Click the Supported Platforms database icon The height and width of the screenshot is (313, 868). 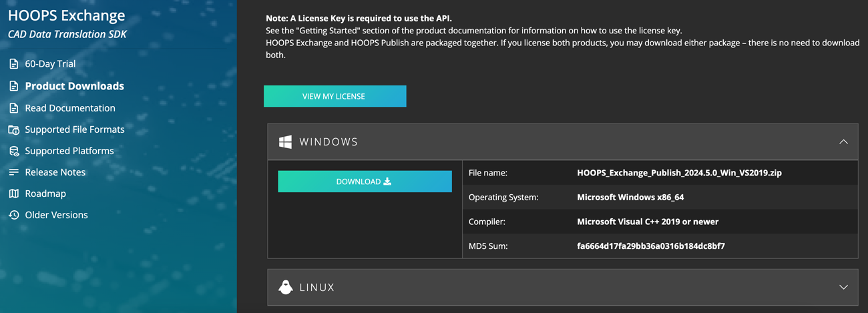[x=13, y=151]
